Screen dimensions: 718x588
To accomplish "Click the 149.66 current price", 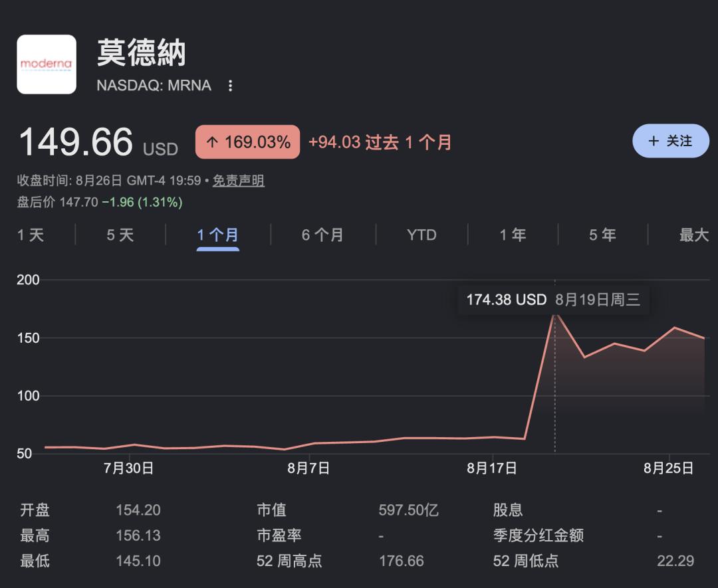I will click(76, 142).
